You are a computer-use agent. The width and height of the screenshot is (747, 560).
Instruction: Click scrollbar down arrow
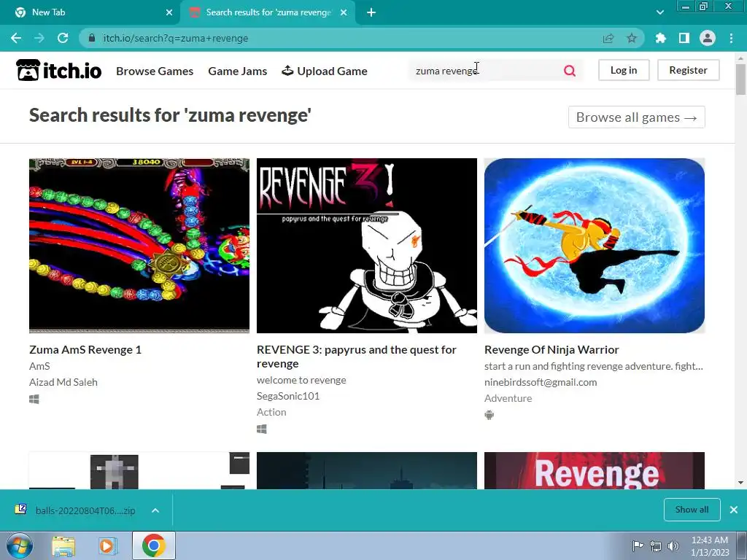point(741,483)
